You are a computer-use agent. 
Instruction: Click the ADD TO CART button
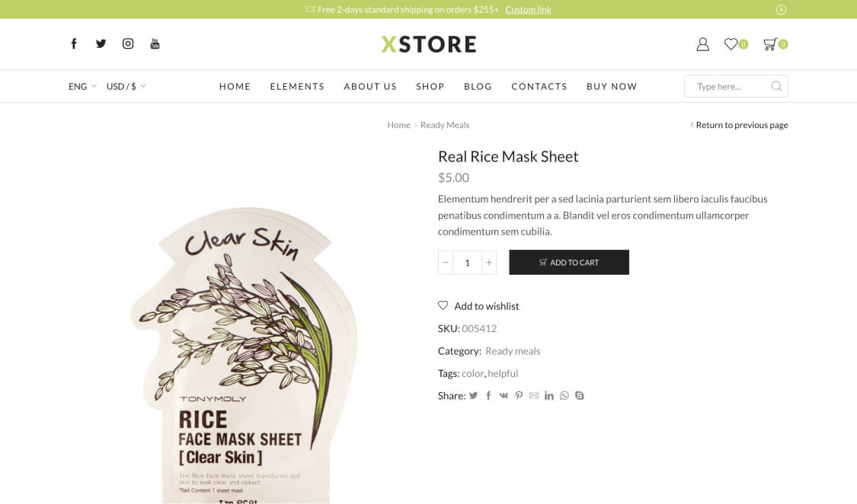569,263
